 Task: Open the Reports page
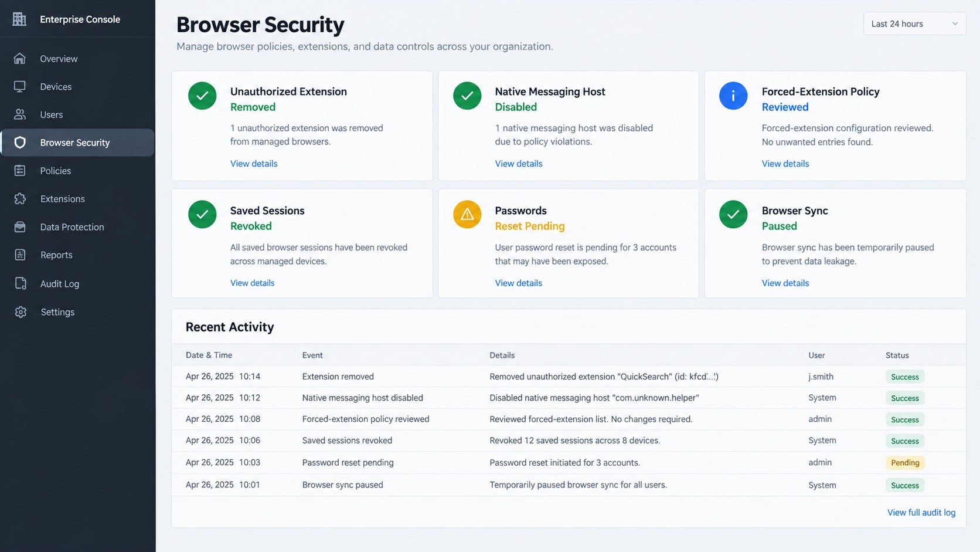click(77, 255)
